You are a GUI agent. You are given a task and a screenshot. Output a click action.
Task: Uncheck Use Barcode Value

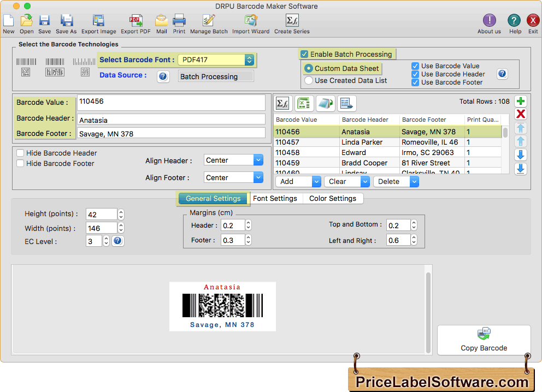415,66
